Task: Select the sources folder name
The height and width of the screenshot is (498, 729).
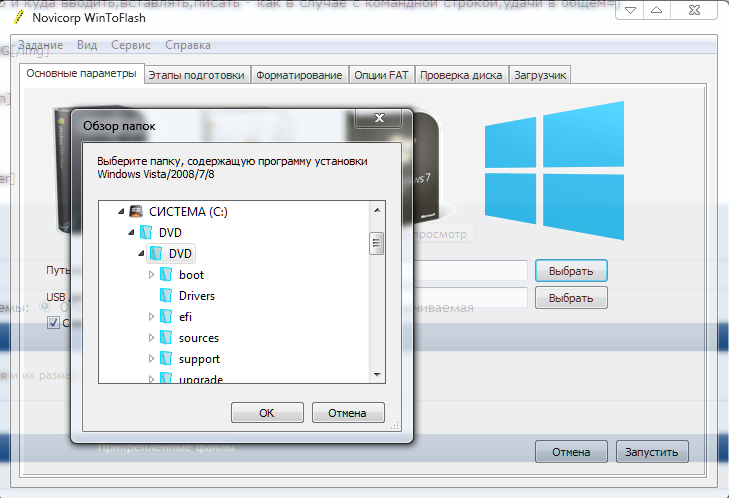Action: tap(199, 338)
